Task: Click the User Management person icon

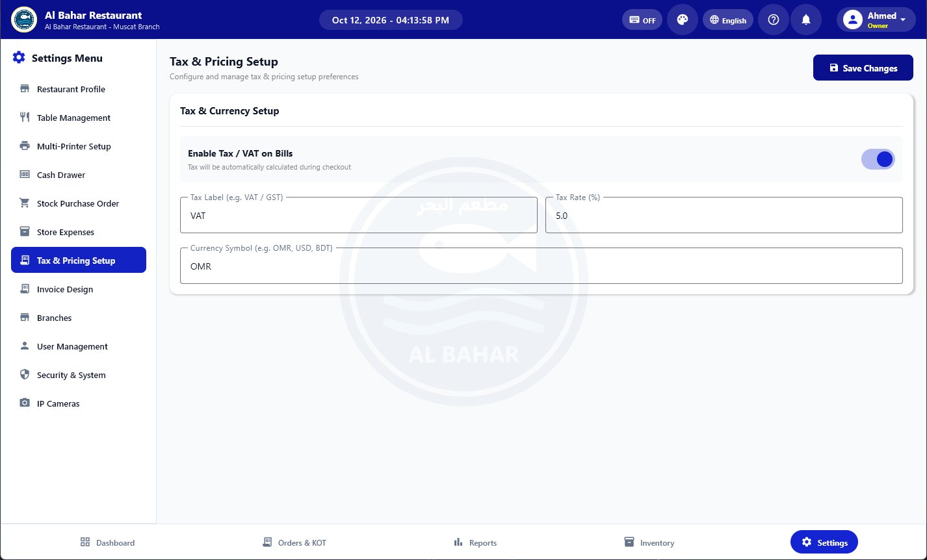Action: click(25, 346)
